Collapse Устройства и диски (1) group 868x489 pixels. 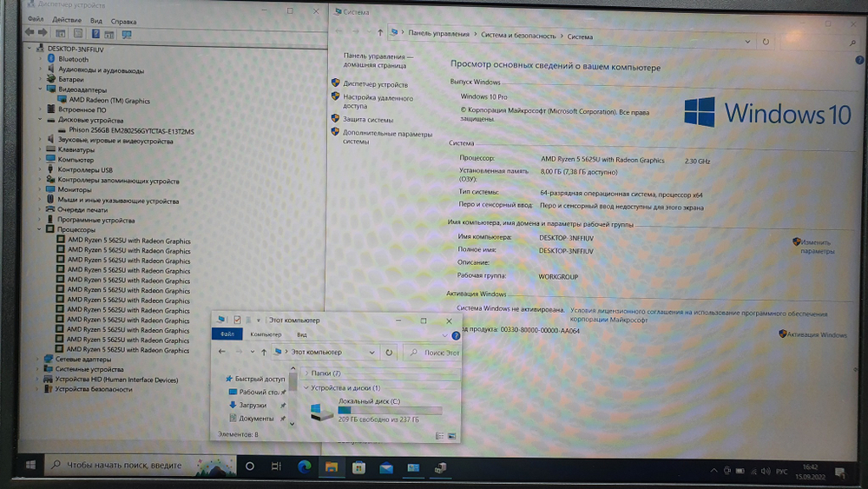coord(306,387)
